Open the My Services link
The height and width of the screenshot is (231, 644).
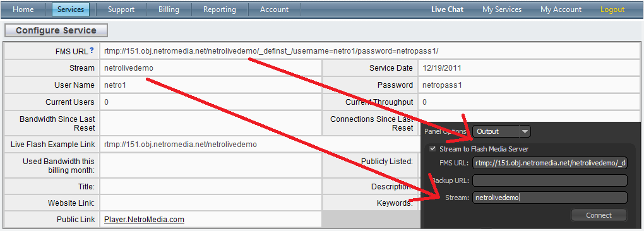click(x=502, y=9)
